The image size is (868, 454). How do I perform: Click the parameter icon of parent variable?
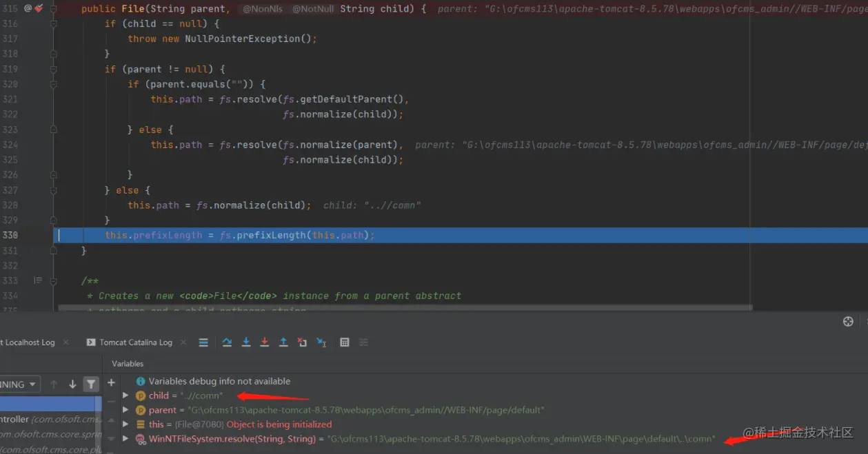(141, 410)
